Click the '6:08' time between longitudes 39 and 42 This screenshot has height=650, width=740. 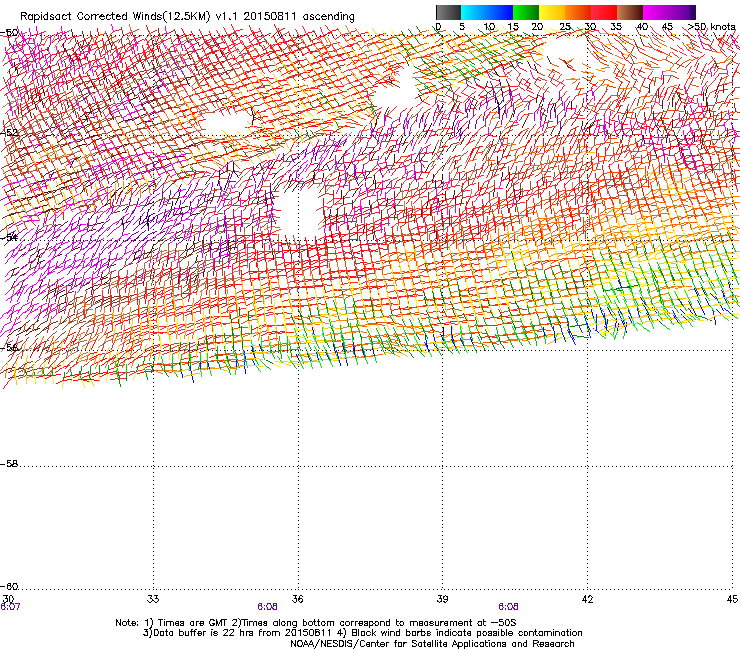coord(508,607)
